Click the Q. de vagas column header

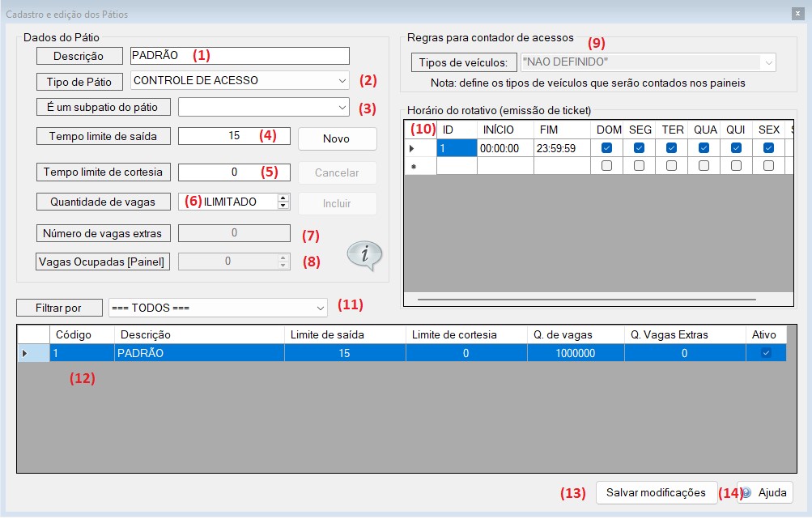[x=576, y=334]
